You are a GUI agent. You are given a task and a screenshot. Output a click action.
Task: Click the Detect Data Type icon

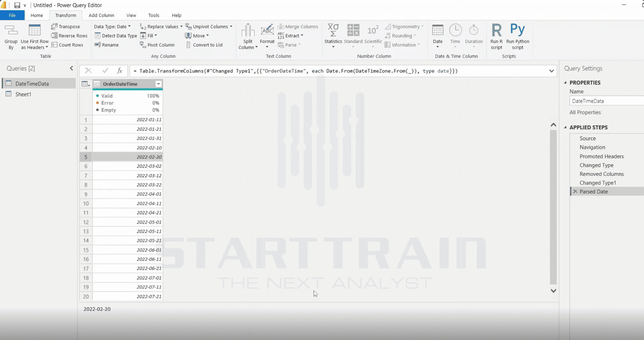tap(98, 36)
